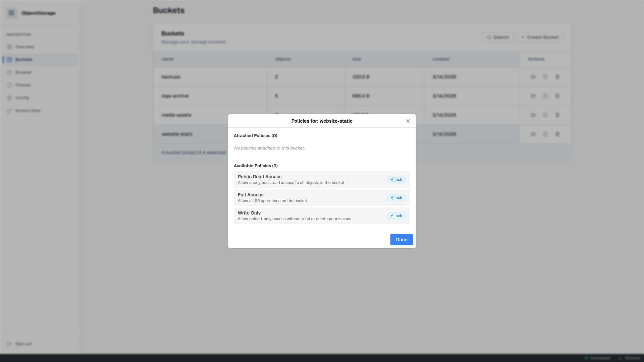Viewport: 644px width, 362px height.
Task: Attach the Write Only policy
Action: (396, 216)
